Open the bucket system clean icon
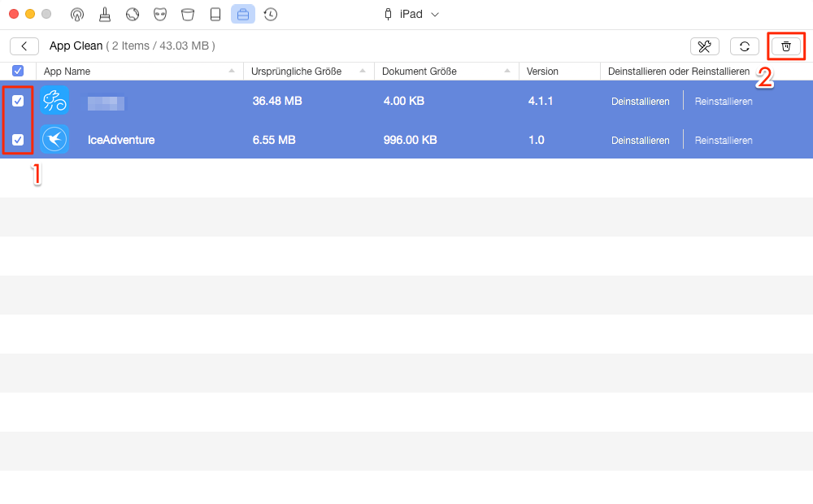This screenshot has width=813, height=504. click(x=188, y=15)
